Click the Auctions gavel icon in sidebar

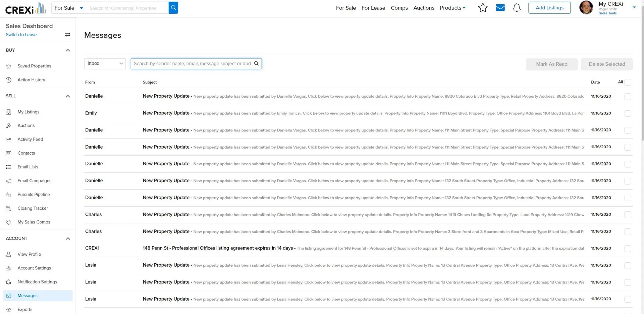[x=9, y=126]
